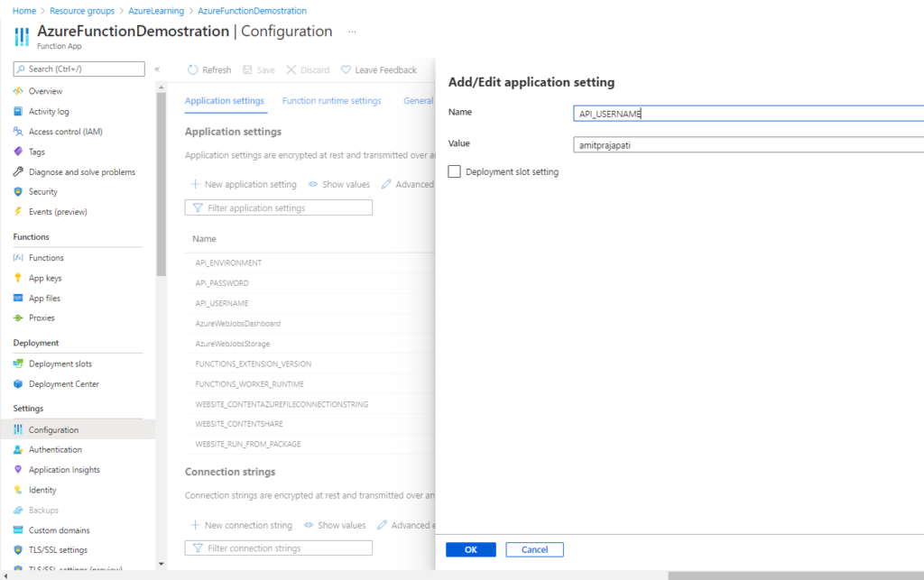
Task: Click the sidebar scroll down arrow
Action: (162, 564)
